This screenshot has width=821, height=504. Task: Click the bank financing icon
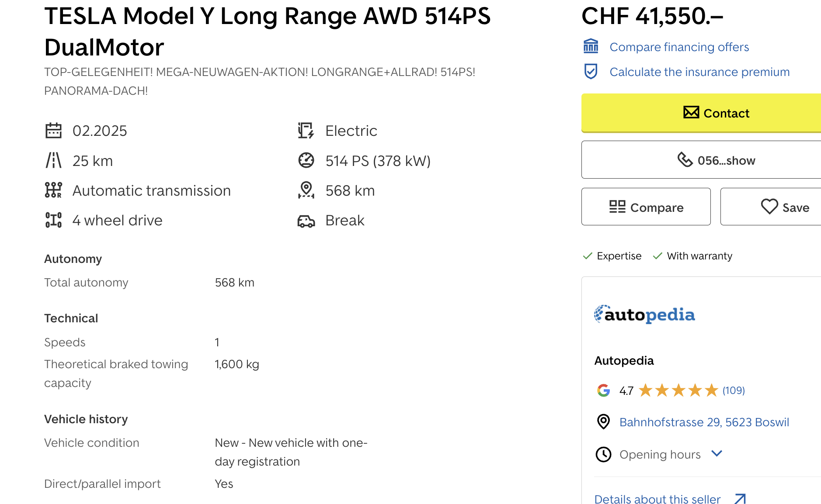pyautogui.click(x=591, y=46)
